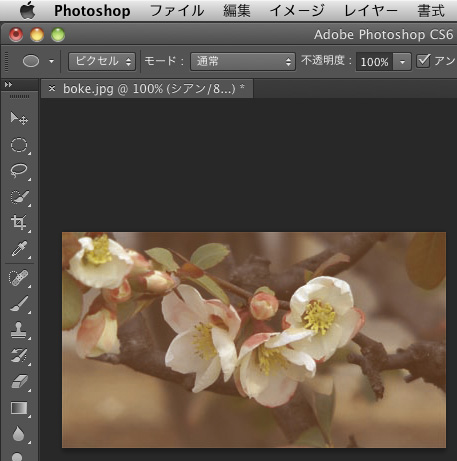Pick the Eyedropper tool
This screenshot has height=461, width=457.
click(x=19, y=249)
